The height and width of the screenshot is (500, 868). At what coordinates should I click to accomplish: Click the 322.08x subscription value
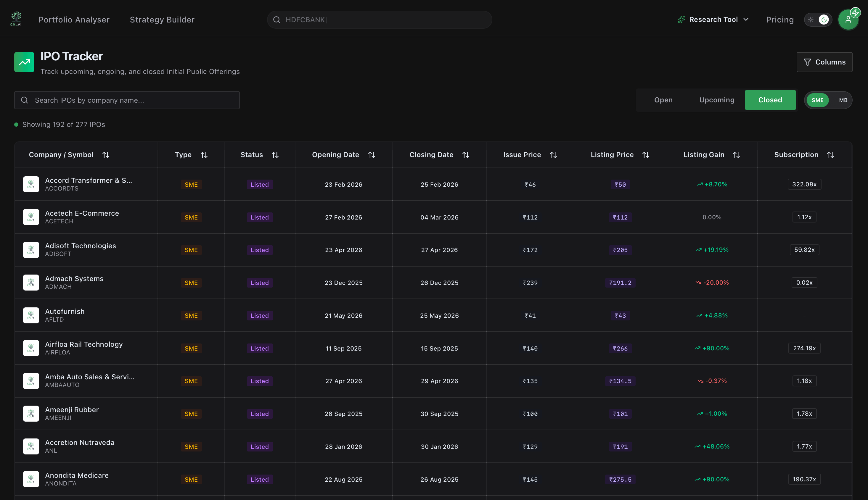(804, 184)
